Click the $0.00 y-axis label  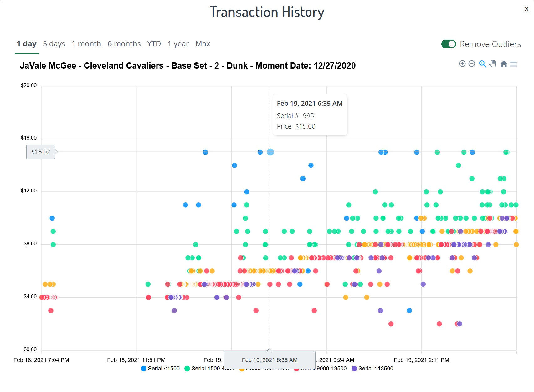click(30, 349)
